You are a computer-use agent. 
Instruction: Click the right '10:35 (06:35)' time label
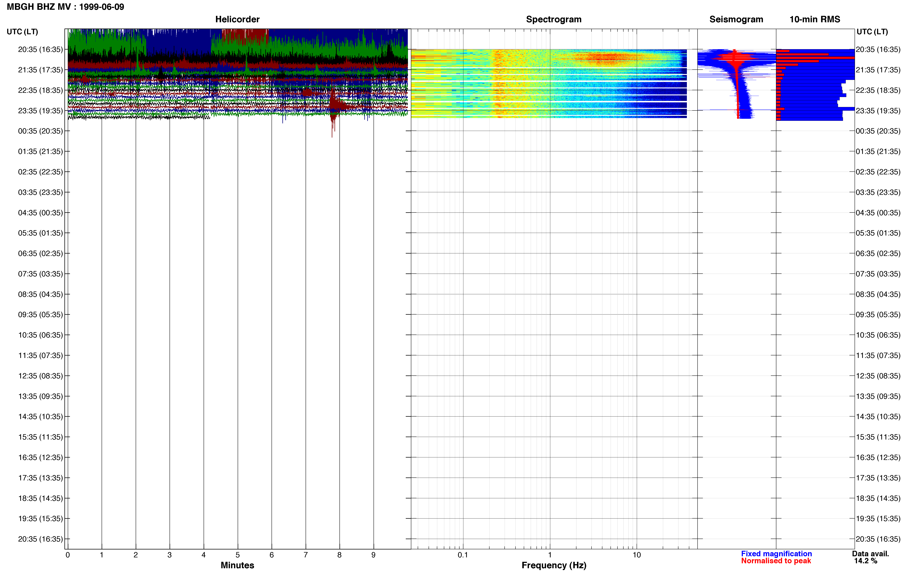[878, 335]
